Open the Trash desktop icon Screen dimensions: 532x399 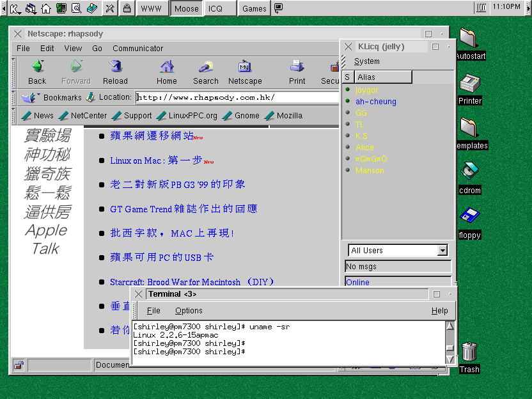point(469,352)
